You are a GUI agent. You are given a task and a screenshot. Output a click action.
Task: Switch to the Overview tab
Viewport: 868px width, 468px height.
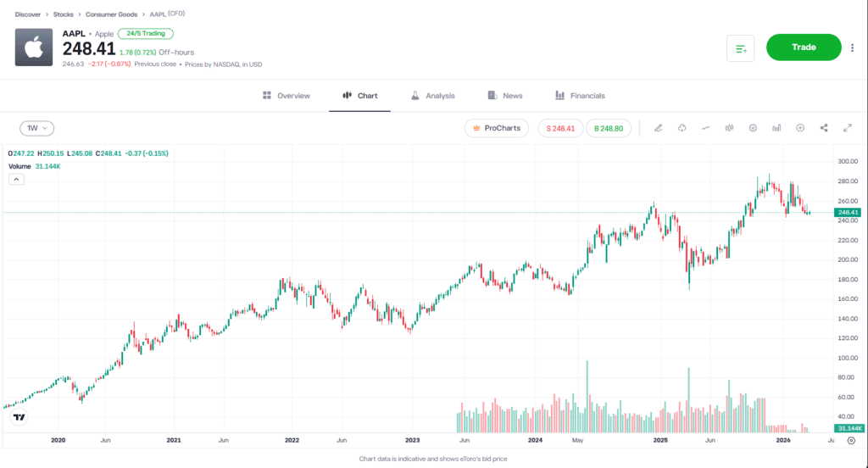click(x=287, y=96)
